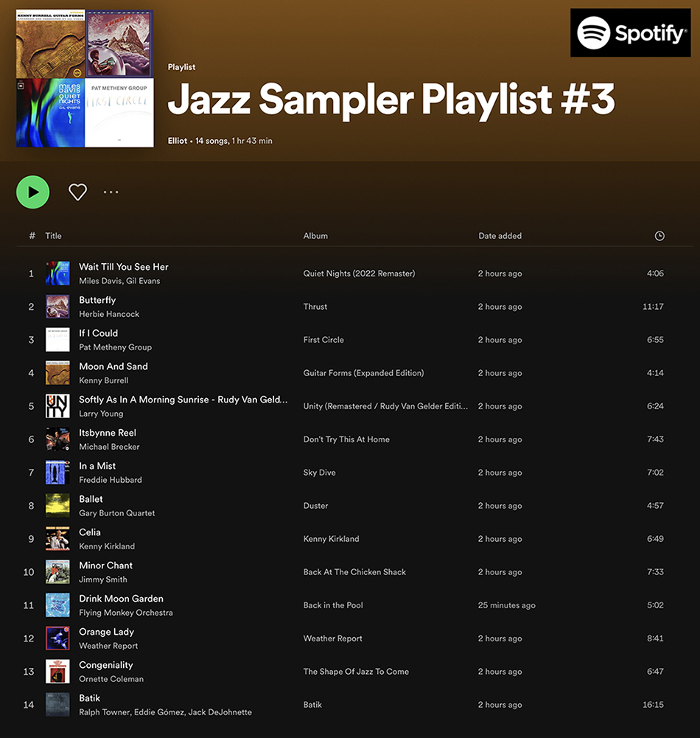Click album art for Congeniality

point(57,672)
